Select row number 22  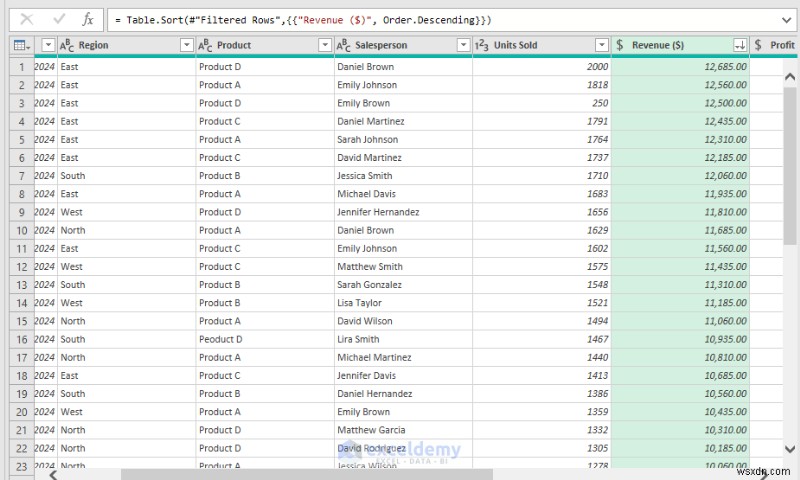[21, 448]
